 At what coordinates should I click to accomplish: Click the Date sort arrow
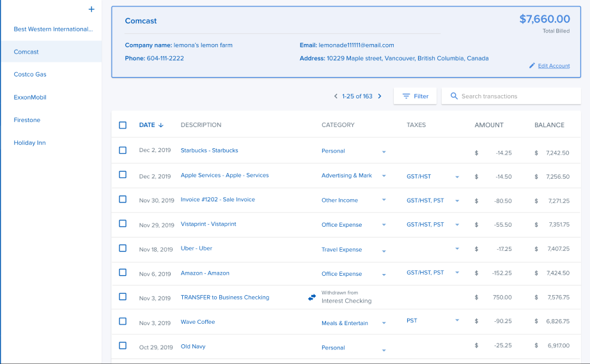161,125
